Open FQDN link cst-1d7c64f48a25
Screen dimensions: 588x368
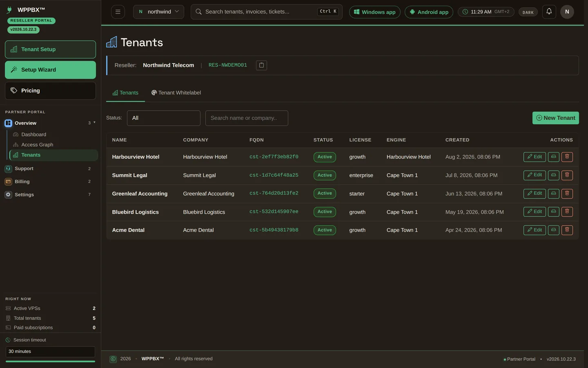(x=274, y=175)
